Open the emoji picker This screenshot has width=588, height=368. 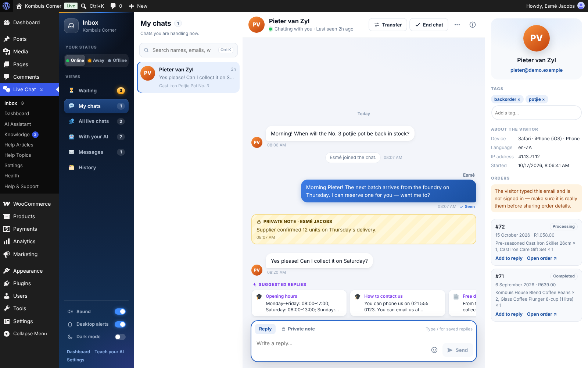tap(434, 350)
